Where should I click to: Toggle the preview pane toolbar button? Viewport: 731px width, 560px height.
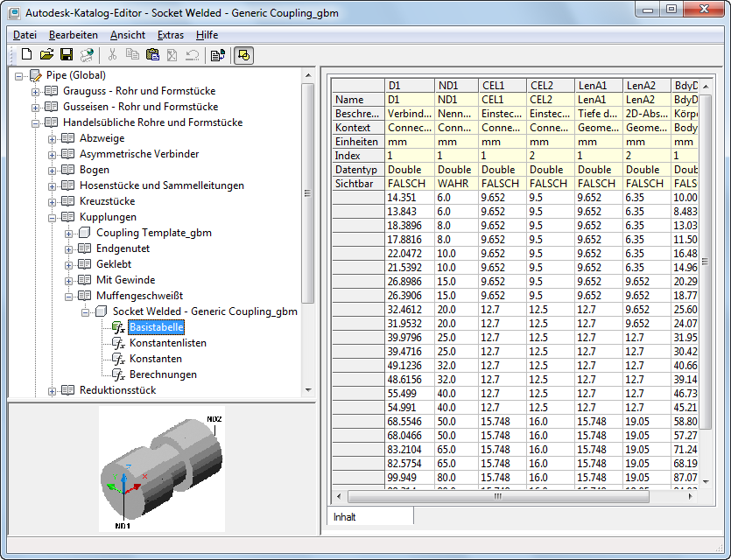[x=244, y=55]
